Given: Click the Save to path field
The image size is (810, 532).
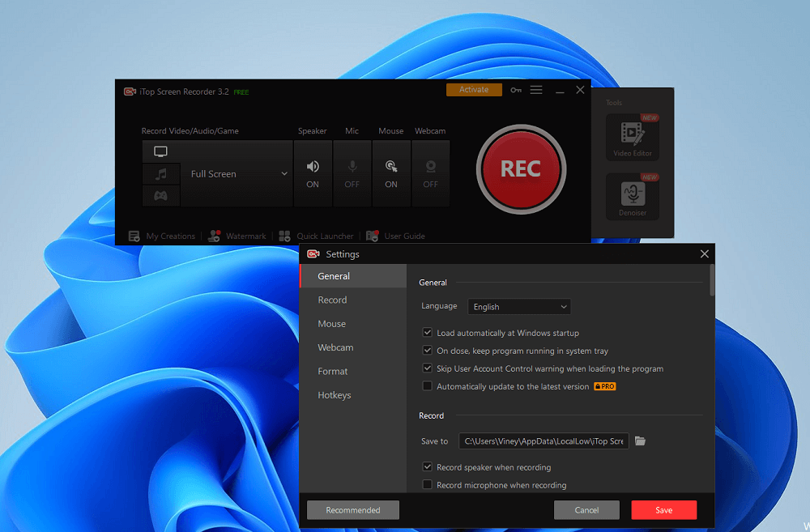Looking at the screenshot, I should (x=544, y=441).
